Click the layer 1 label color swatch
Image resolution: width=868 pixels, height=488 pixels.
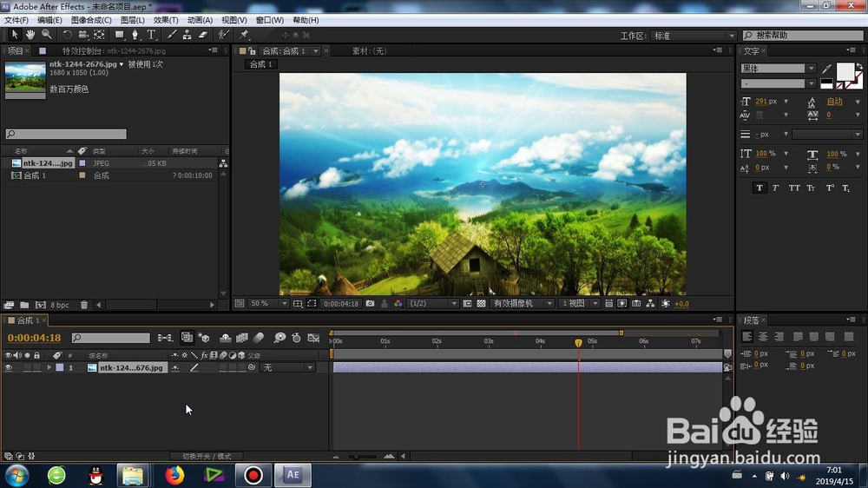click(x=60, y=367)
